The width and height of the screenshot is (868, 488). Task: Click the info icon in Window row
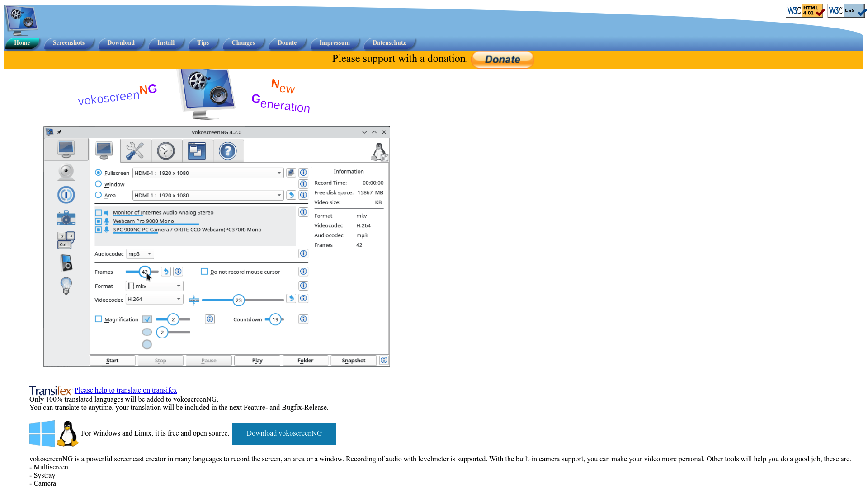[x=303, y=184]
